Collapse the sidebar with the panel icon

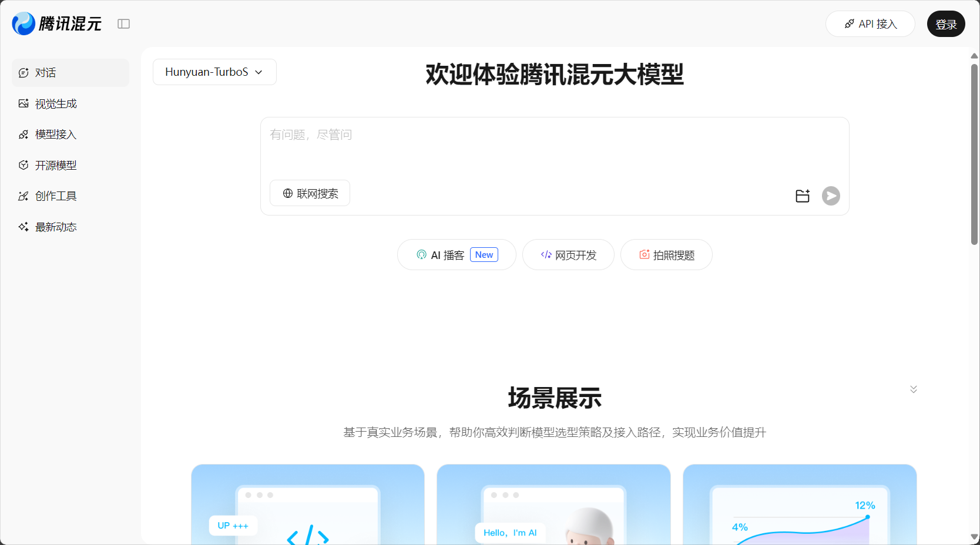[123, 24]
